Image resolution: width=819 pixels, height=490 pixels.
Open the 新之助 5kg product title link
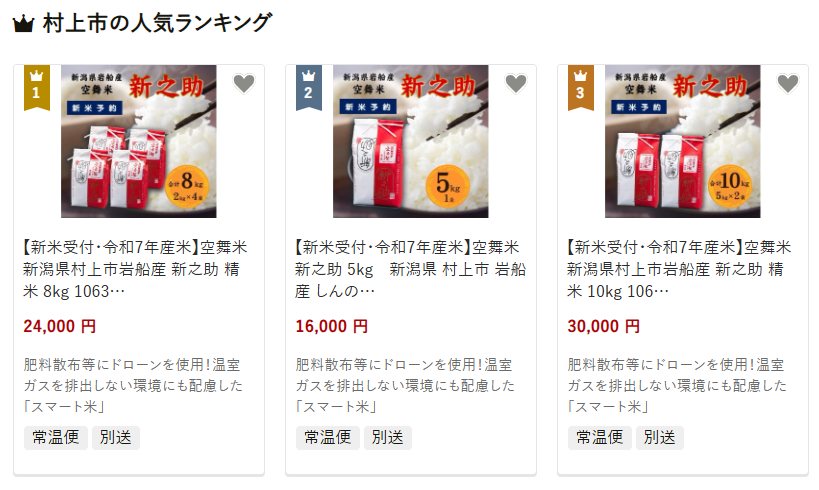click(411, 269)
